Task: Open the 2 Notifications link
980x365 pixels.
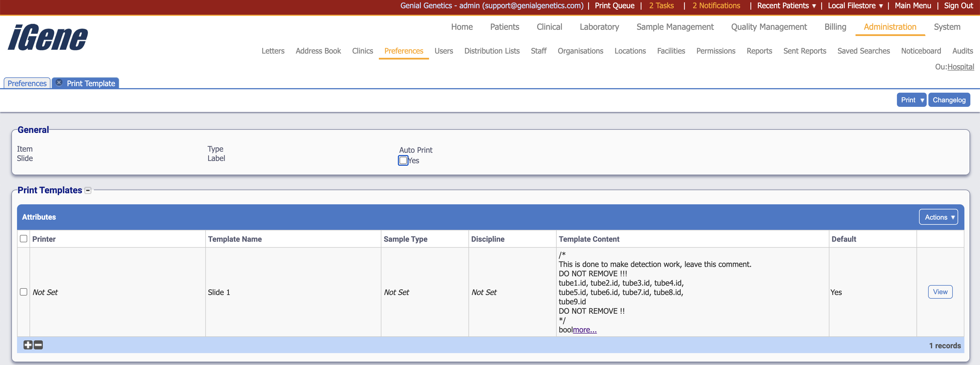Action: coord(716,6)
